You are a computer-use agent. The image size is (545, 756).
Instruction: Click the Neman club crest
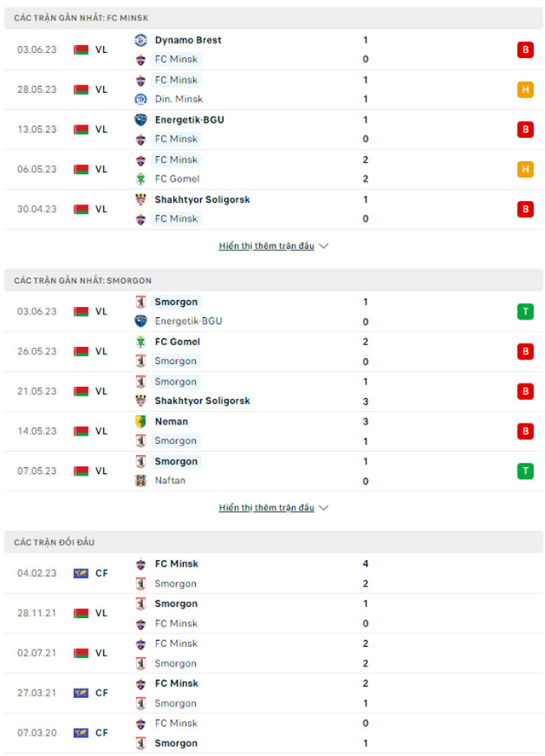pyautogui.click(x=141, y=421)
